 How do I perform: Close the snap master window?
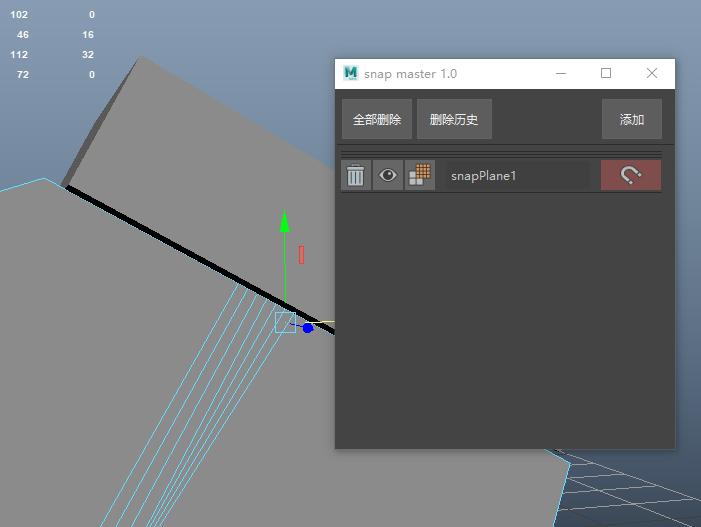[x=652, y=73]
